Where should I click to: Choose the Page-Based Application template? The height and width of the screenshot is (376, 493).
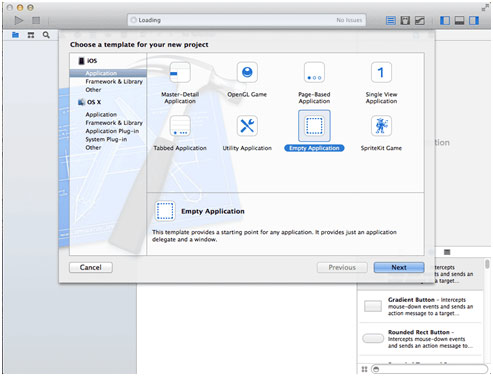click(314, 83)
